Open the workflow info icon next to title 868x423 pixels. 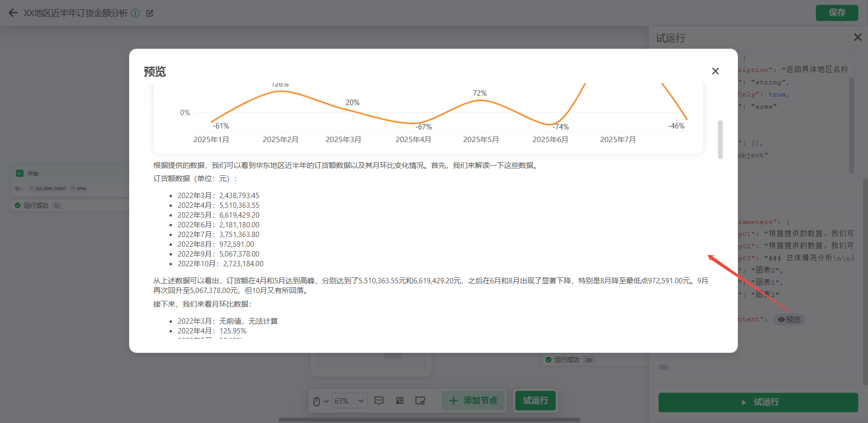coord(135,13)
